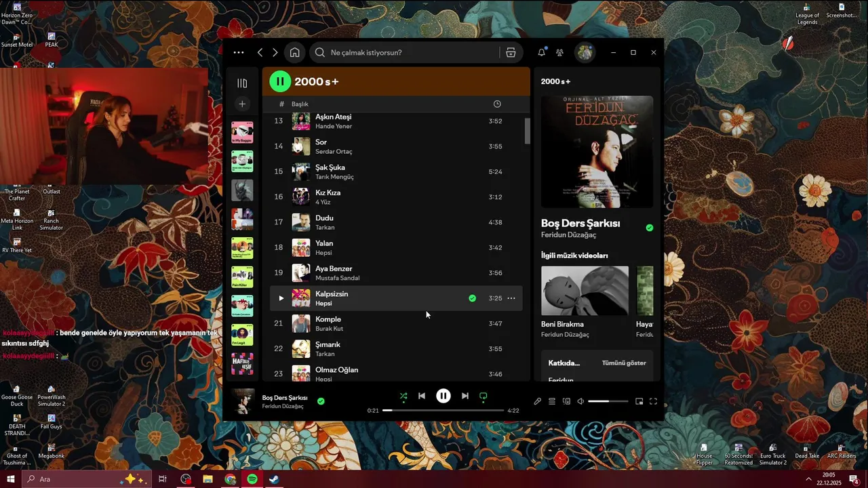
Task: Go forward with the right arrow
Action: (275, 52)
